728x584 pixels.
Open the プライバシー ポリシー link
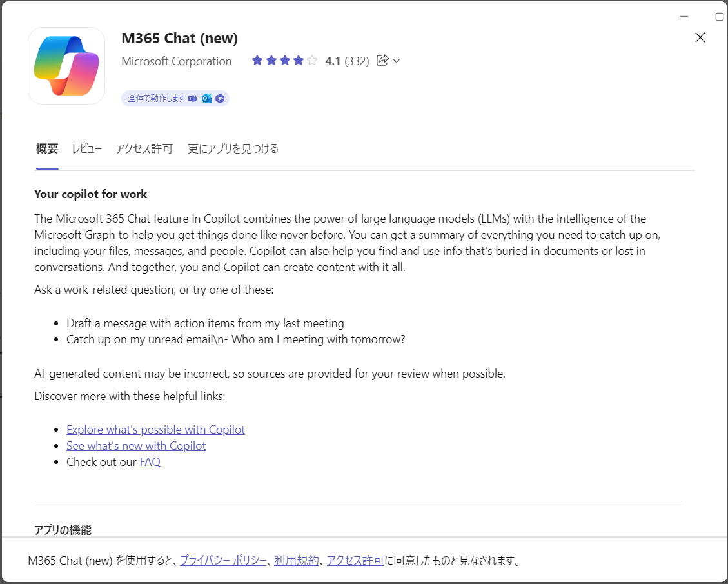223,561
